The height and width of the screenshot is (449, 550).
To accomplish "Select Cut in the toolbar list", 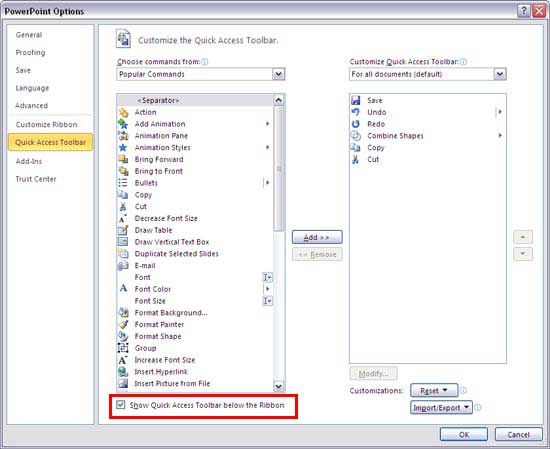I will (428, 160).
